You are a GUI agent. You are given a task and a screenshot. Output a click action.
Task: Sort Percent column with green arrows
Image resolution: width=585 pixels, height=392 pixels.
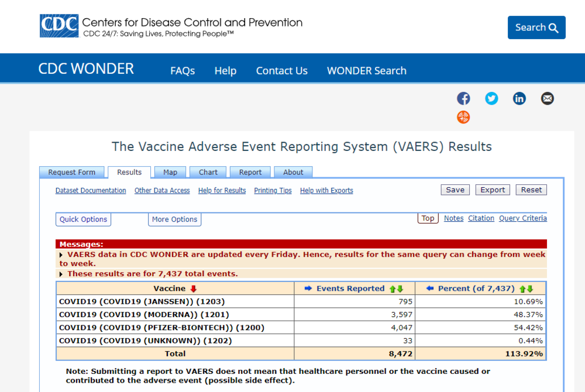(526, 288)
